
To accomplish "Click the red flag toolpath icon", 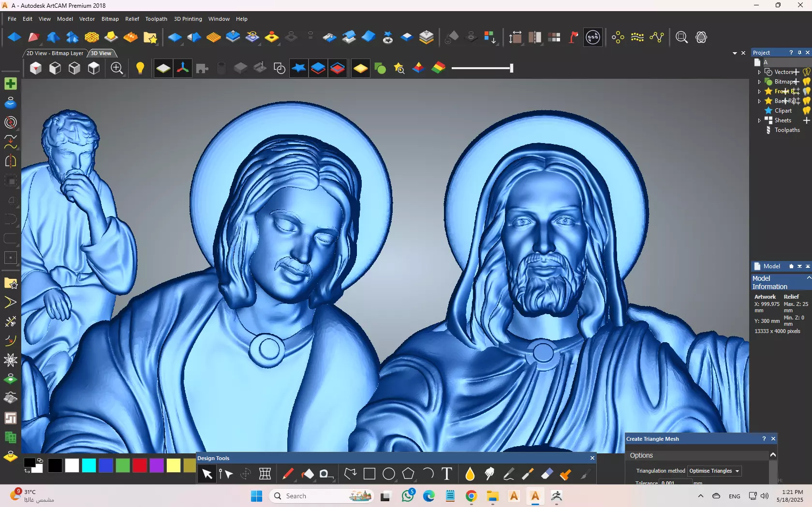I will (x=573, y=37).
